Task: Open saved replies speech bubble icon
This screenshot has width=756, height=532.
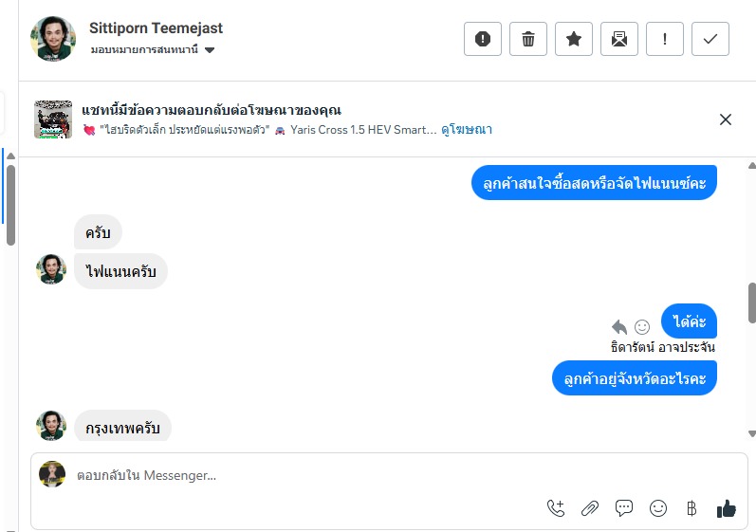Action: tap(624, 508)
